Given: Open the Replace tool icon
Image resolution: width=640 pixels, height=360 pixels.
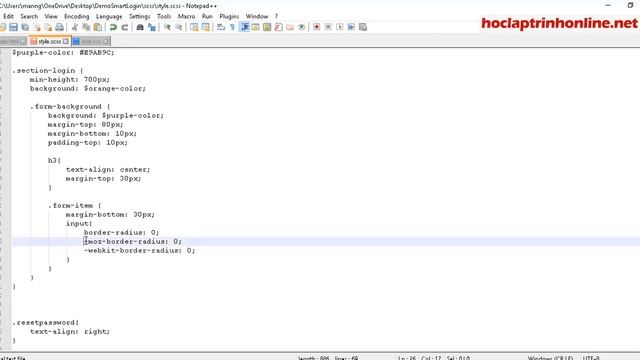Looking at the screenshot, I should point(152,27).
